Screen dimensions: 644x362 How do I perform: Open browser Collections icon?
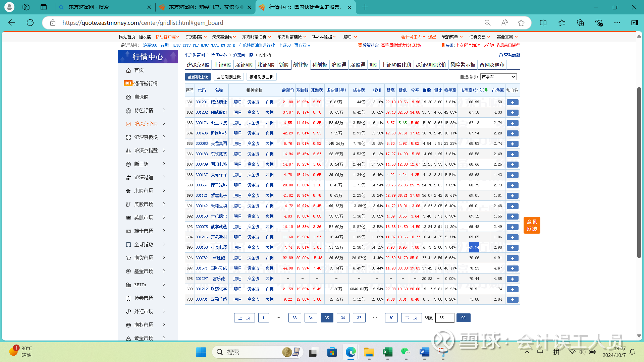click(x=580, y=23)
